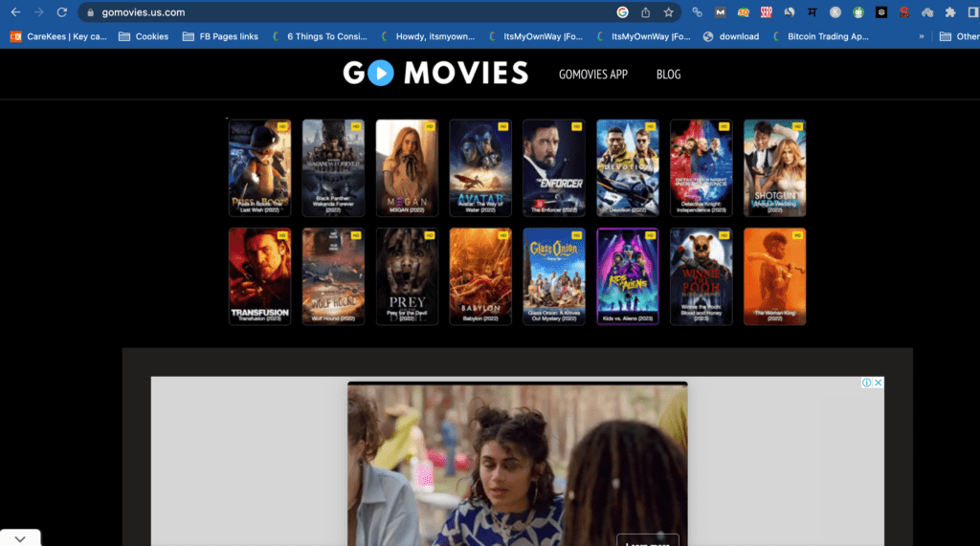
Task: Open the chain link extension icon
Action: (697, 11)
